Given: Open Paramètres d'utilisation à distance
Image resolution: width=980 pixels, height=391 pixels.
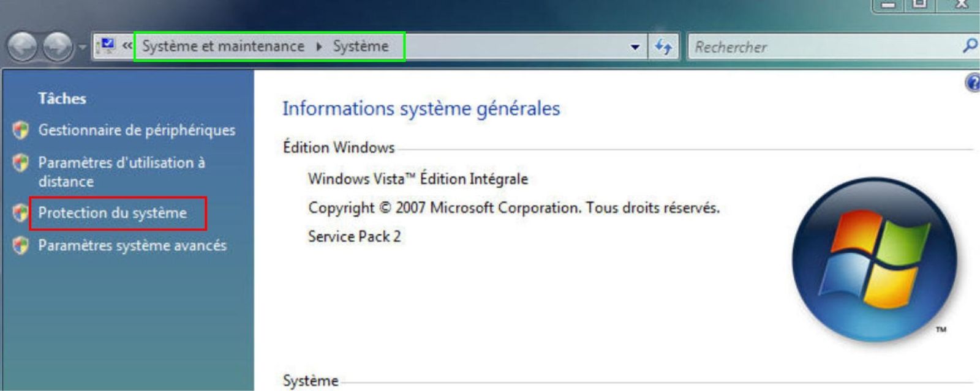Looking at the screenshot, I should click(121, 172).
